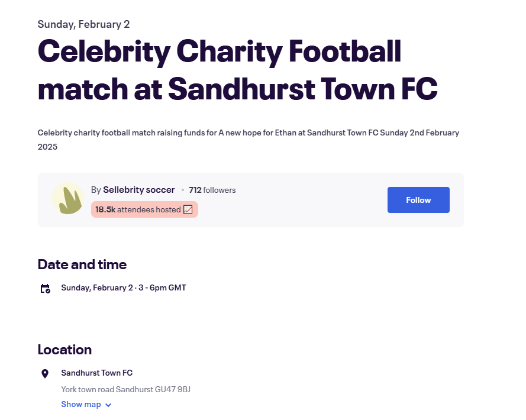Click the event title heading
This screenshot has width=526, height=420.
(x=237, y=70)
